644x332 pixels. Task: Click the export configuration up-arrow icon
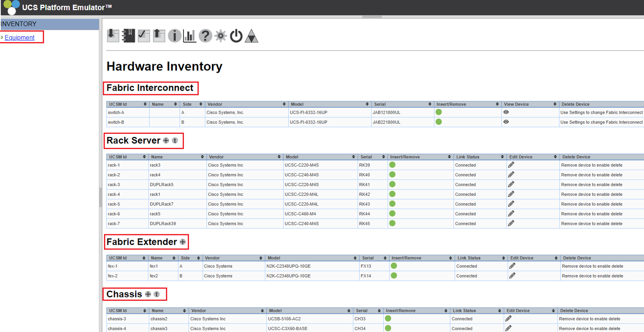click(159, 36)
